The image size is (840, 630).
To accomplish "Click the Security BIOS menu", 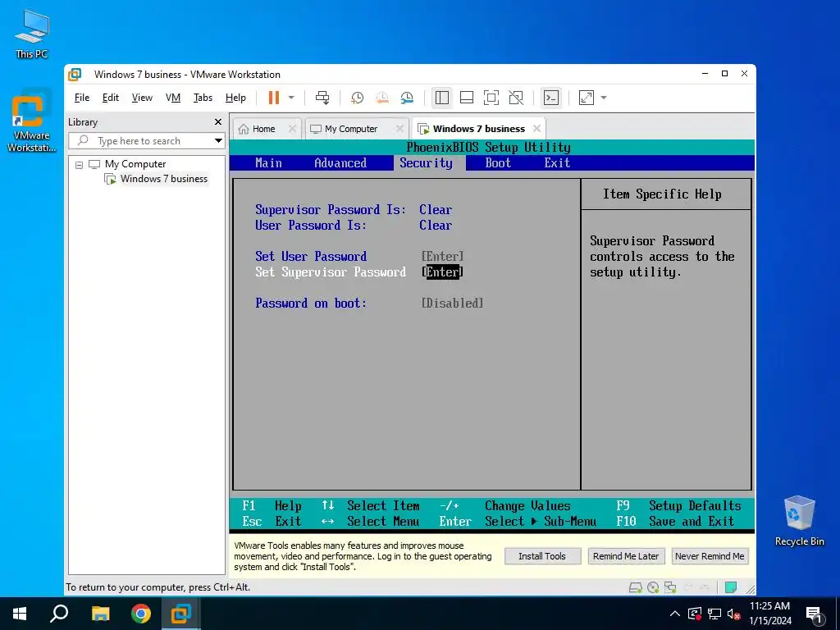I will click(x=426, y=163).
